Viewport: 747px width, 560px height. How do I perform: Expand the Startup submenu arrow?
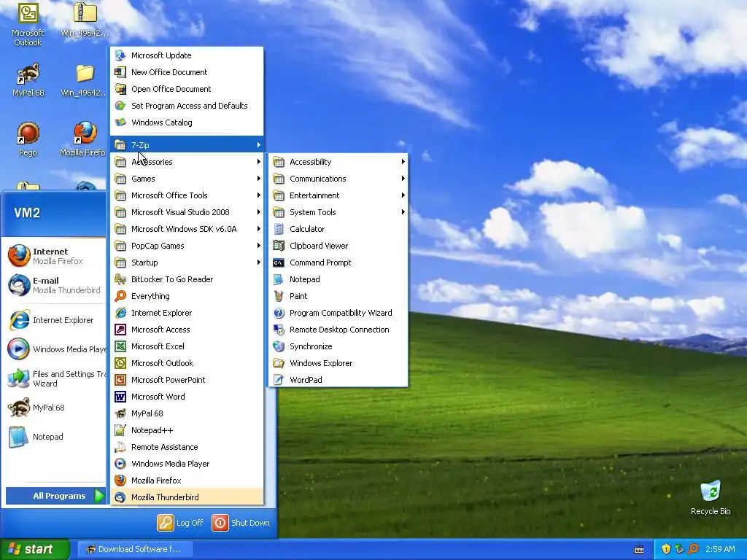coord(259,262)
